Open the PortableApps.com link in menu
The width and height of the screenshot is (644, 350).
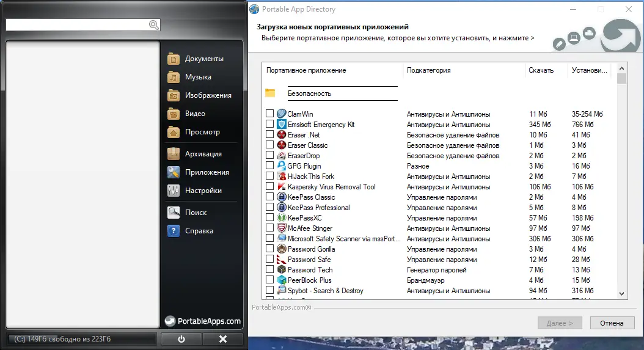tap(203, 321)
